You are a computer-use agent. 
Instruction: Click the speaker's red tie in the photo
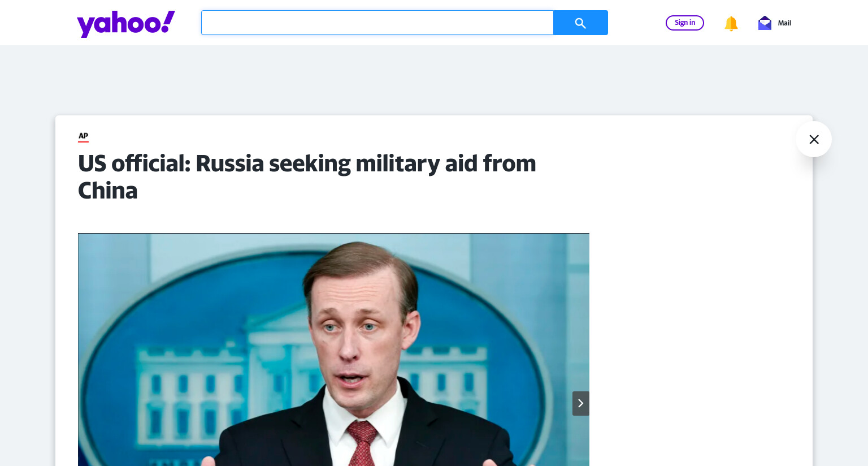coord(362,443)
